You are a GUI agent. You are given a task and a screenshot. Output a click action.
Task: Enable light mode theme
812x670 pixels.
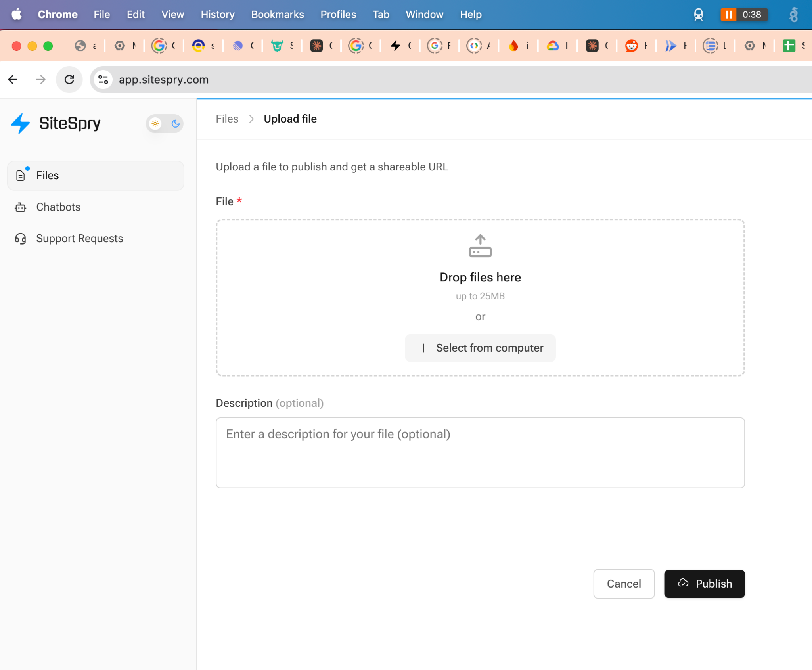155,123
